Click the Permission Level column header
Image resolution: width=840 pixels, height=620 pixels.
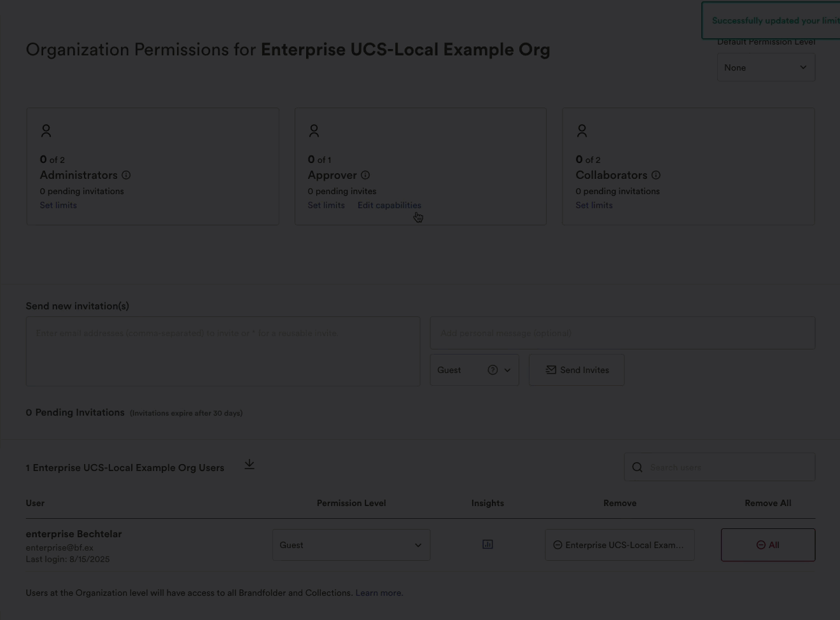point(351,503)
